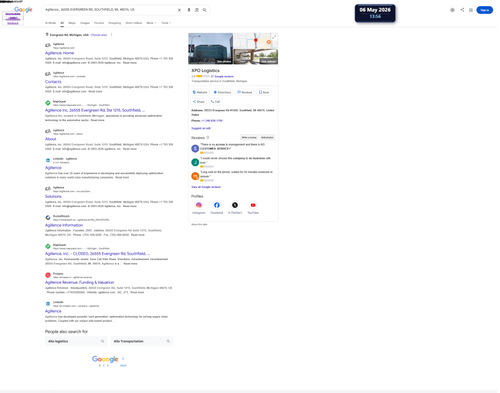Image resolution: width=500 pixels, height=393 pixels.
Task: Get Directions to XPO Logistics
Action: (222, 92)
